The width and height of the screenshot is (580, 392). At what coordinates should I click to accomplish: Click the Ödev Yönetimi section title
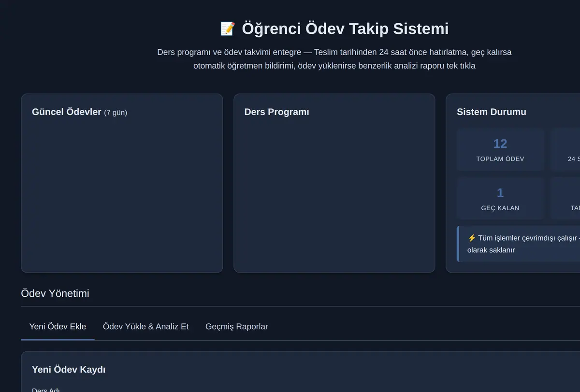(55, 293)
